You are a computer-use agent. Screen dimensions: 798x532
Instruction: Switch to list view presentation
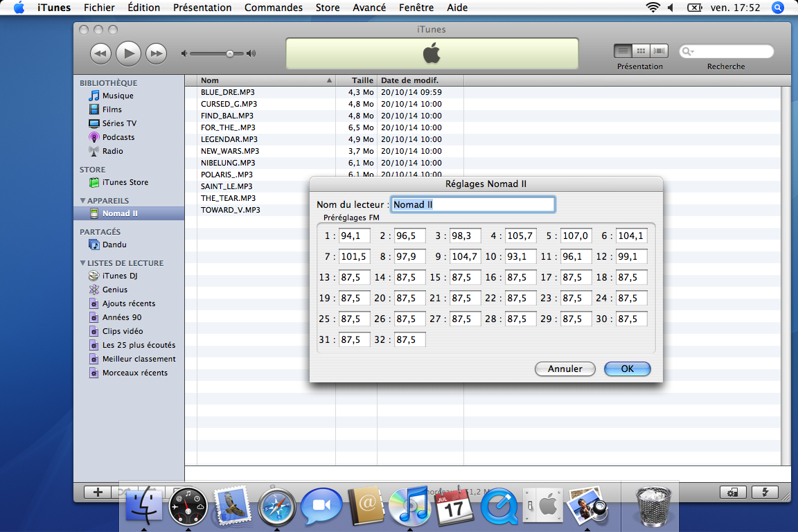623,51
